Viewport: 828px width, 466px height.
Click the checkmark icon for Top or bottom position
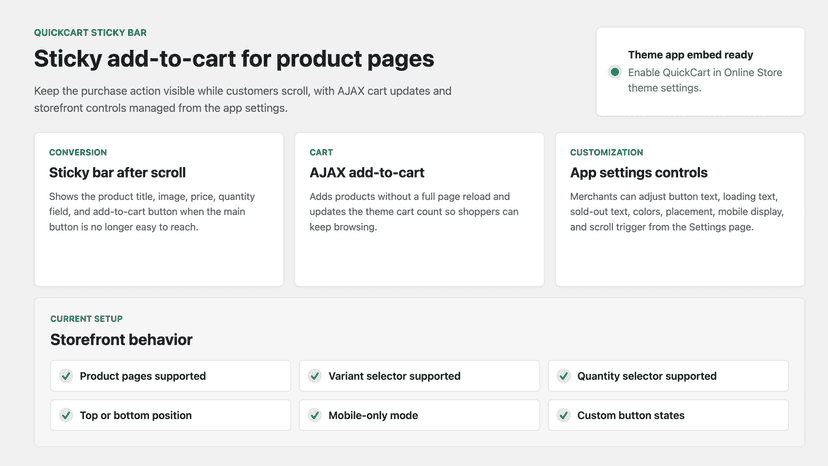point(66,415)
